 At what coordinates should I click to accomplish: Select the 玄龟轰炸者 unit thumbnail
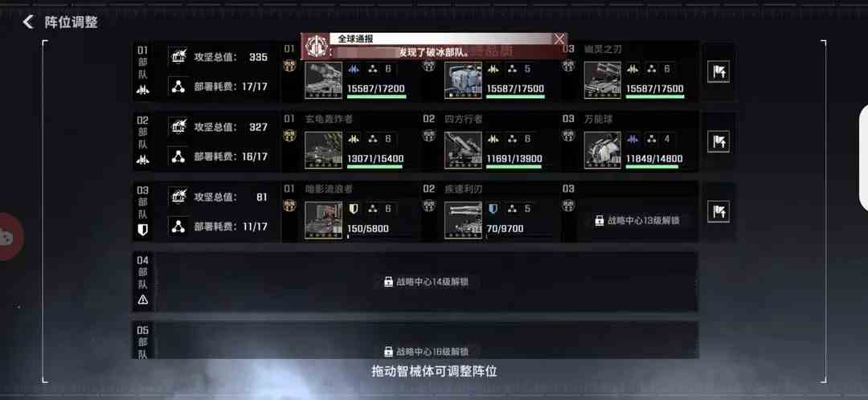click(323, 150)
